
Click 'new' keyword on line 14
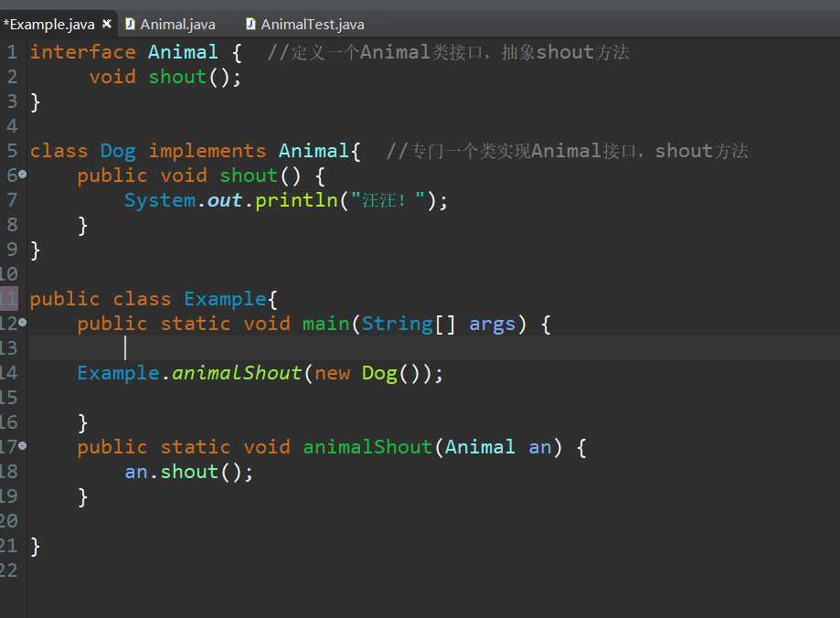click(x=332, y=374)
